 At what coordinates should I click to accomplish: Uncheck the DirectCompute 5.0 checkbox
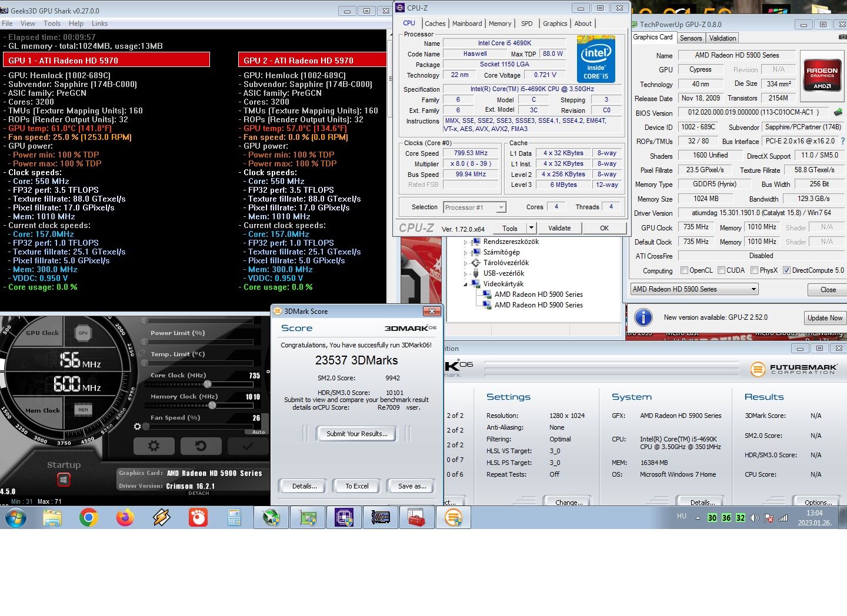(786, 270)
